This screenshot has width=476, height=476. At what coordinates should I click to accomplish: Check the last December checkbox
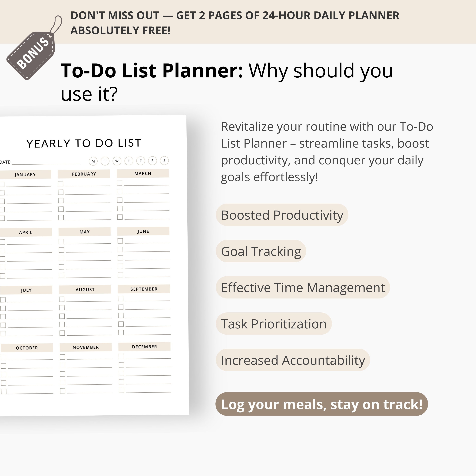pyautogui.click(x=122, y=390)
